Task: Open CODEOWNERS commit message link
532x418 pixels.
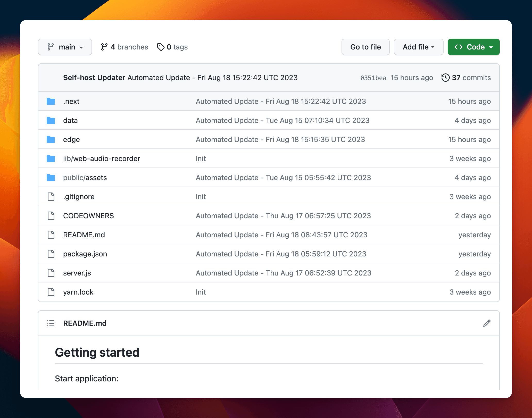Action: coord(283,216)
